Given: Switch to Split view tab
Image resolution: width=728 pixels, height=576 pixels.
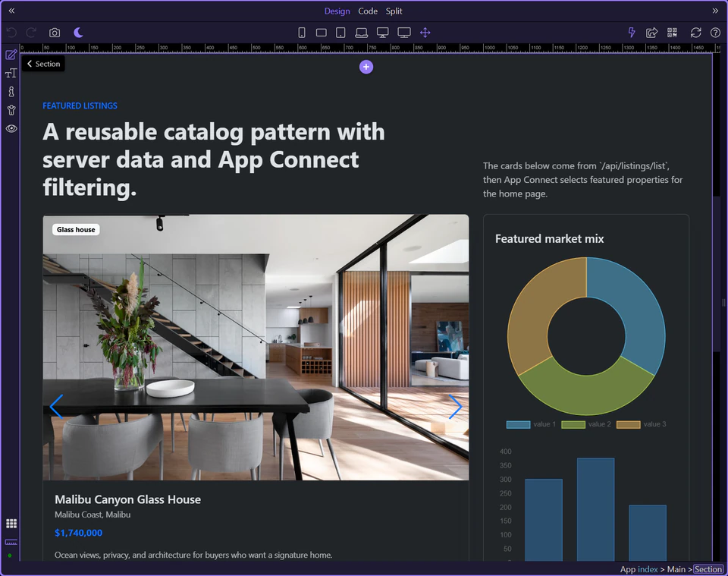Looking at the screenshot, I should click(x=394, y=11).
